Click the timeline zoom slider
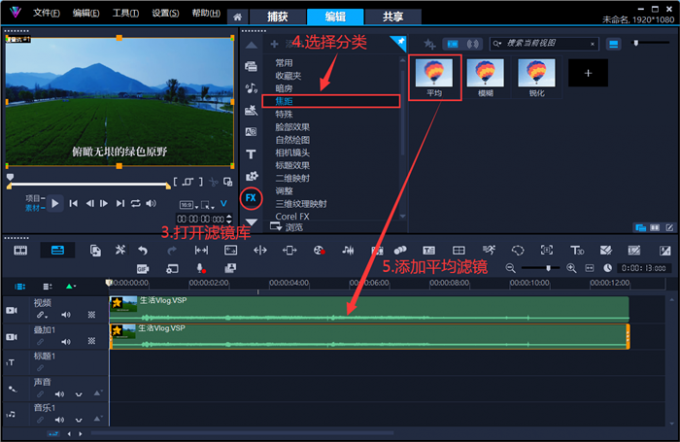The image size is (680, 442). tap(548, 268)
